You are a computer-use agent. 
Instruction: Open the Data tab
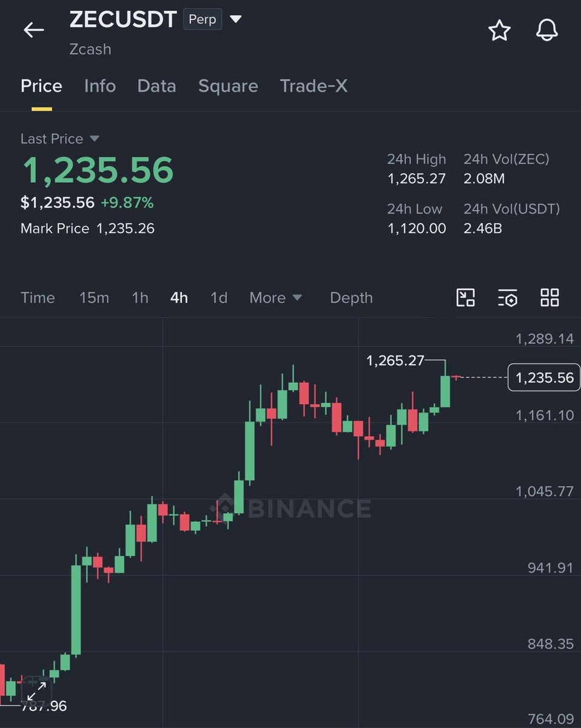(x=156, y=86)
